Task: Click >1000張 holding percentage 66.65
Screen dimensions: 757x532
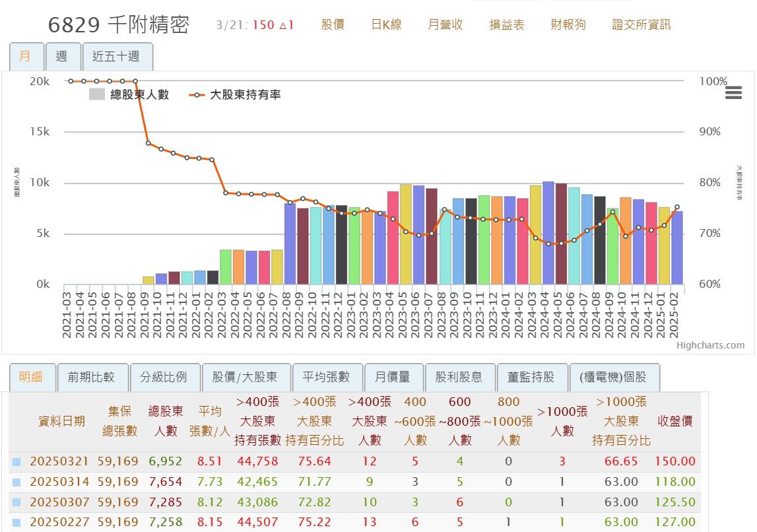Action: (x=621, y=461)
